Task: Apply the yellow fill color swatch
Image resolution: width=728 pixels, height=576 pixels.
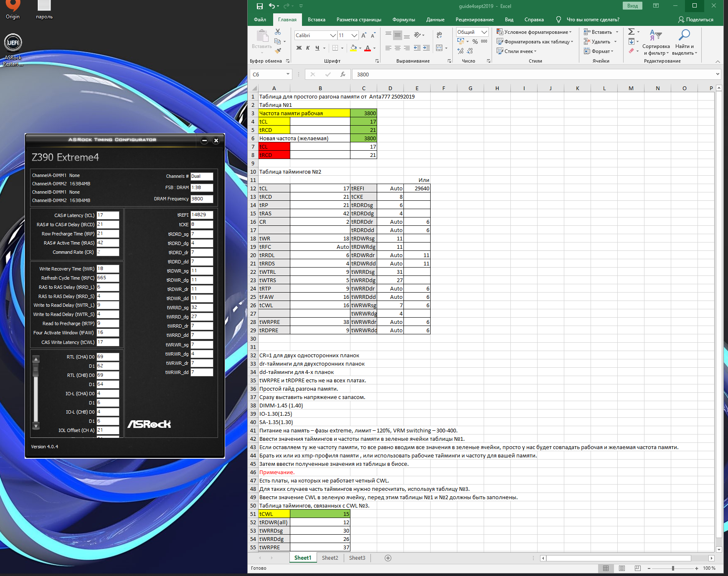Action: click(x=353, y=48)
